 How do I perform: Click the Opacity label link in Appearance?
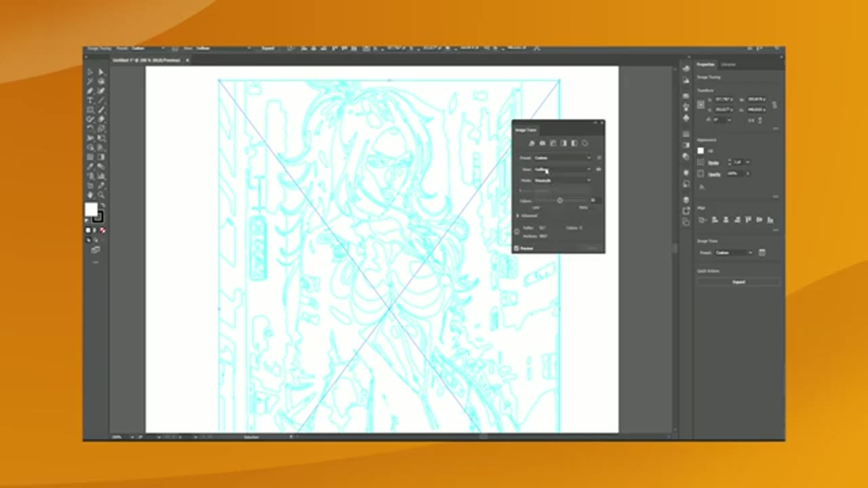[x=714, y=174]
